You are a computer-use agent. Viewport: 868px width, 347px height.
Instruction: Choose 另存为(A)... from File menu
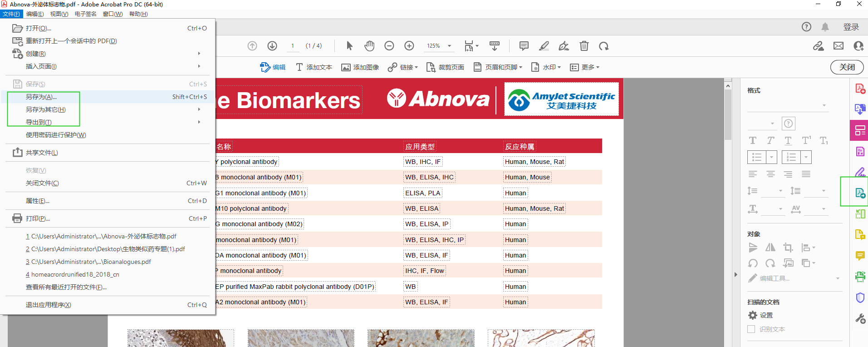(41, 97)
